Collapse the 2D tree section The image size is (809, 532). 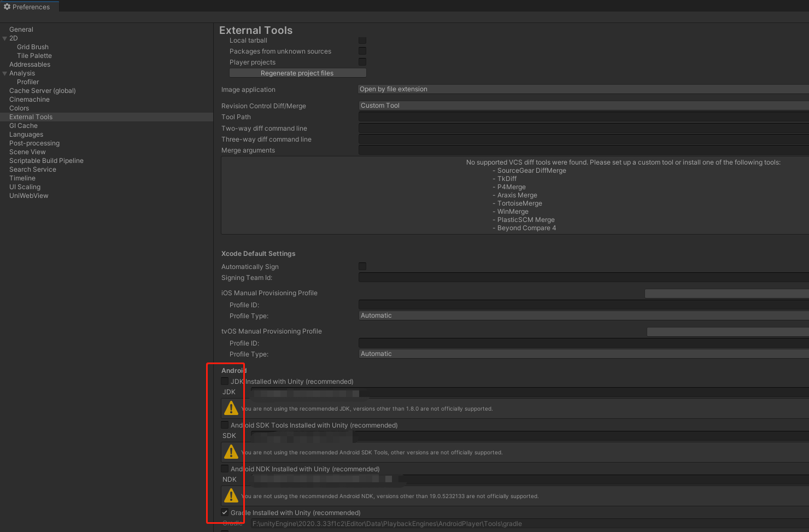coord(5,38)
